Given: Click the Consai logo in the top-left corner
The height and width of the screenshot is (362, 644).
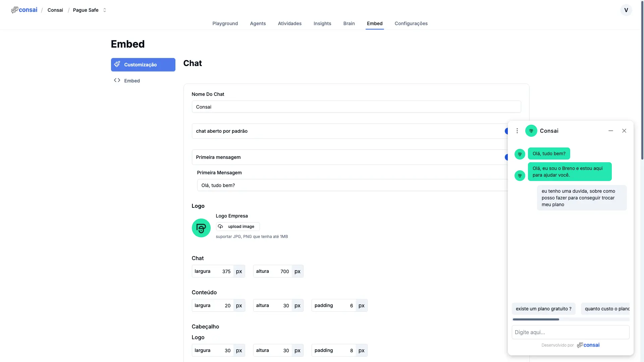Looking at the screenshot, I should pyautogui.click(x=24, y=10).
